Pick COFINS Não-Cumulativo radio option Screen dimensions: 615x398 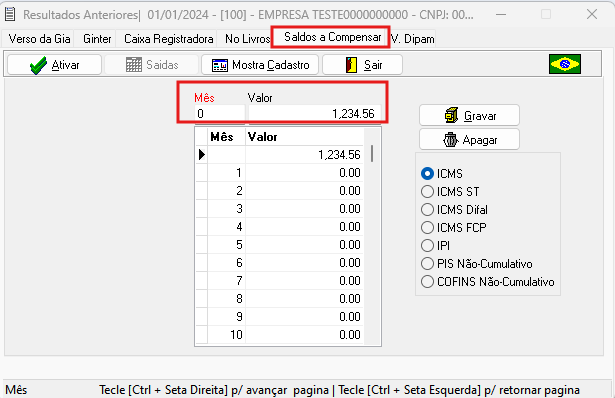click(427, 282)
